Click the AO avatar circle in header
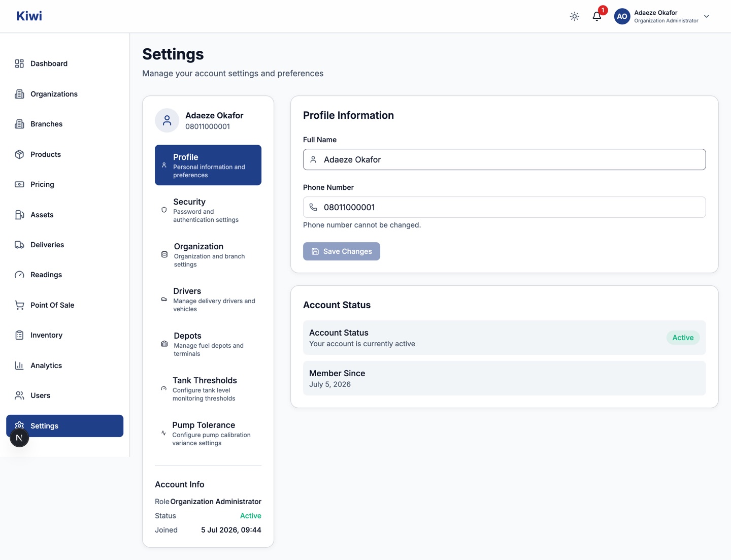 pyautogui.click(x=622, y=16)
